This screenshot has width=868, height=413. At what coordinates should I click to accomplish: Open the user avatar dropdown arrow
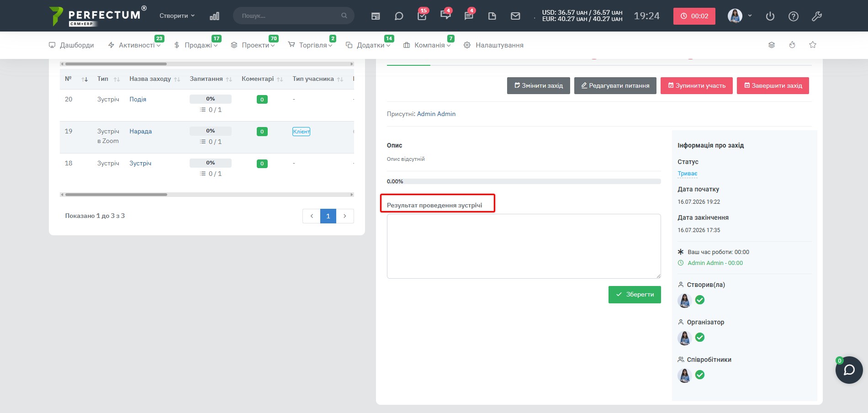click(x=750, y=16)
